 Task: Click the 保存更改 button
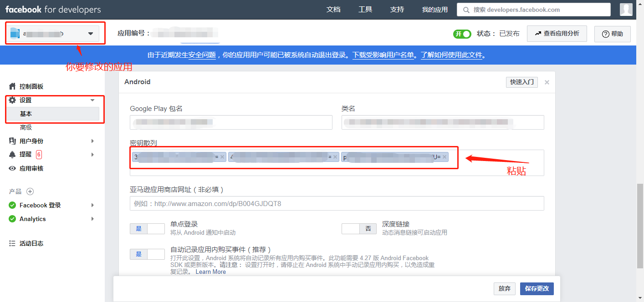point(537,288)
